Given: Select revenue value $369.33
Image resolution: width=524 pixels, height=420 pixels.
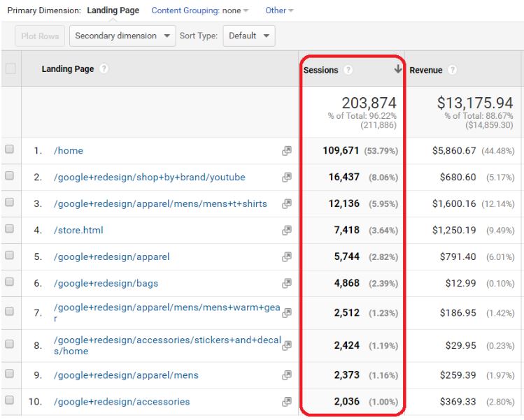Looking at the screenshot, I should click(x=458, y=402).
